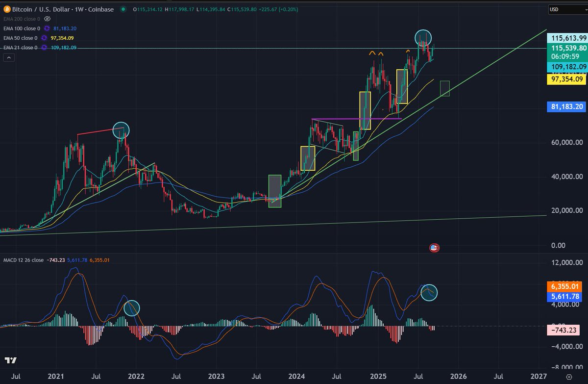The height and width of the screenshot is (384, 588).
Task: Click purple circular icon beside EMA 50
Action: 44,38
